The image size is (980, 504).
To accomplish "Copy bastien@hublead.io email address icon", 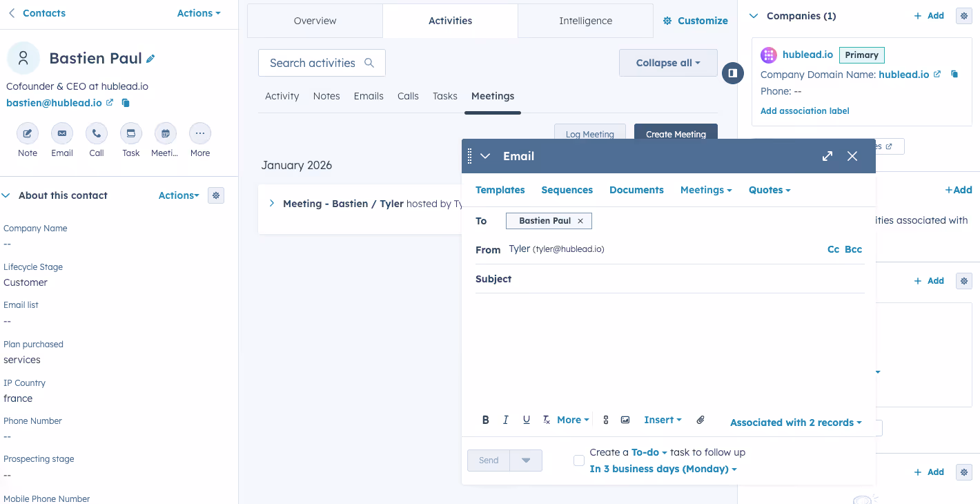I will pyautogui.click(x=126, y=103).
